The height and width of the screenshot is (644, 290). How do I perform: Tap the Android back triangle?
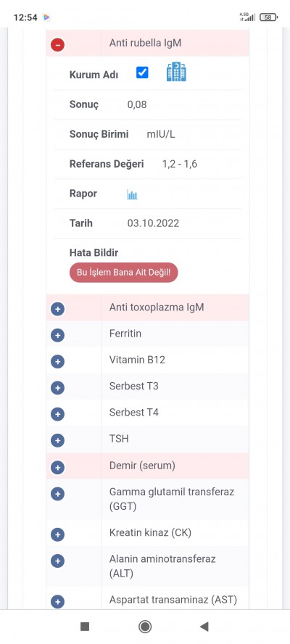pos(204,627)
